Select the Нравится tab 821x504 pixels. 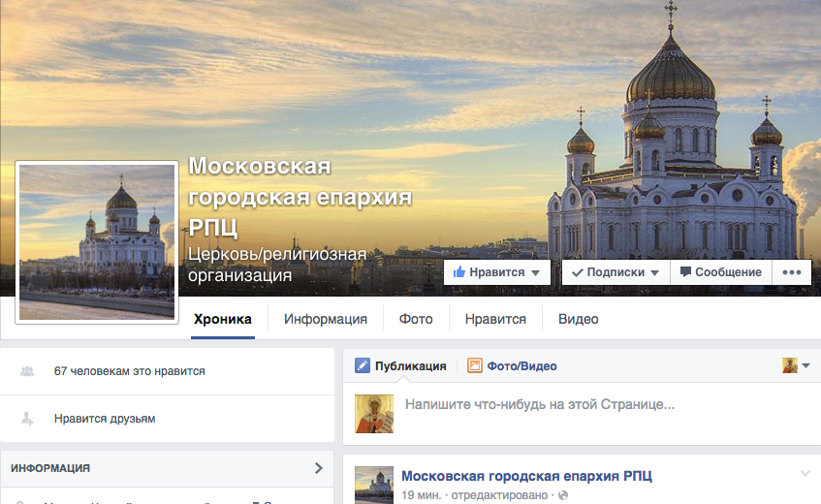tap(495, 319)
